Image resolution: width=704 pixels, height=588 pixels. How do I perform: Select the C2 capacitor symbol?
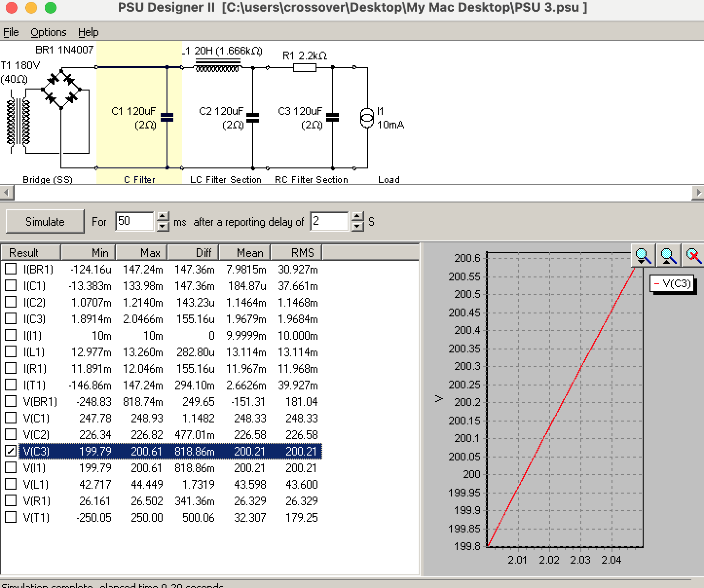point(253,117)
